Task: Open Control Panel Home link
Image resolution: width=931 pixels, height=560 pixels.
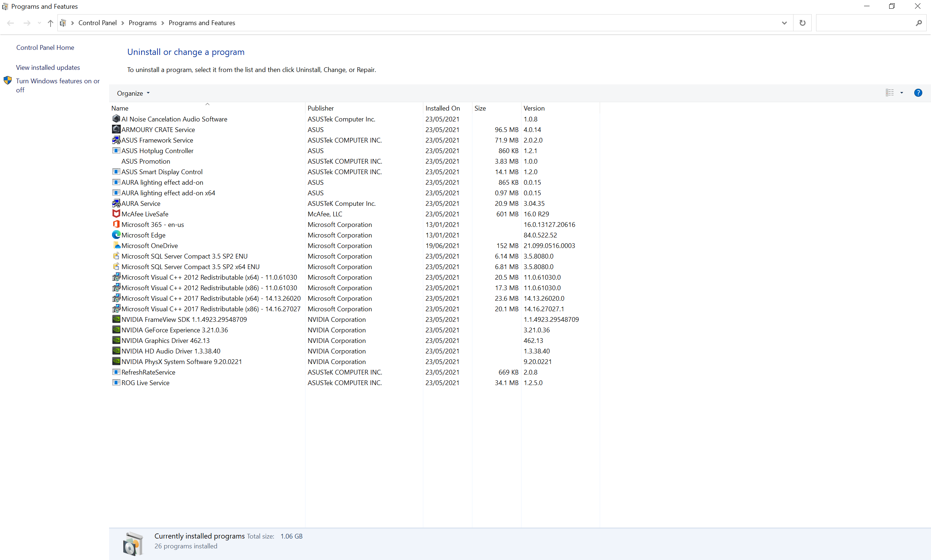Action: [45, 47]
